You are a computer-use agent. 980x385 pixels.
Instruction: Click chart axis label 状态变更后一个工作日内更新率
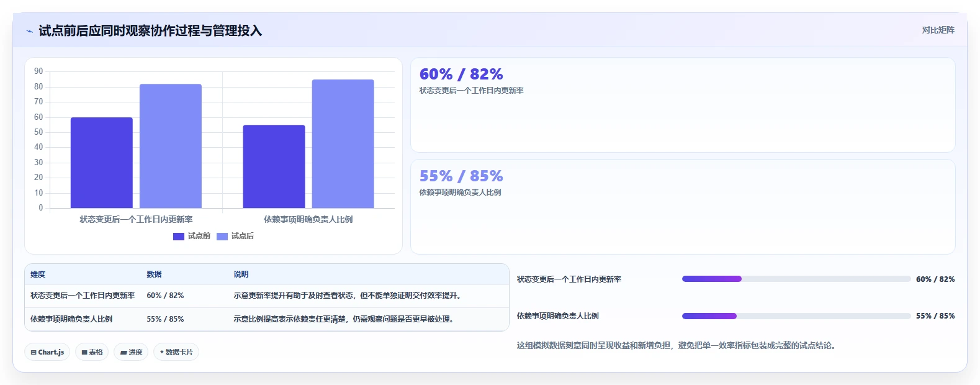tap(136, 219)
